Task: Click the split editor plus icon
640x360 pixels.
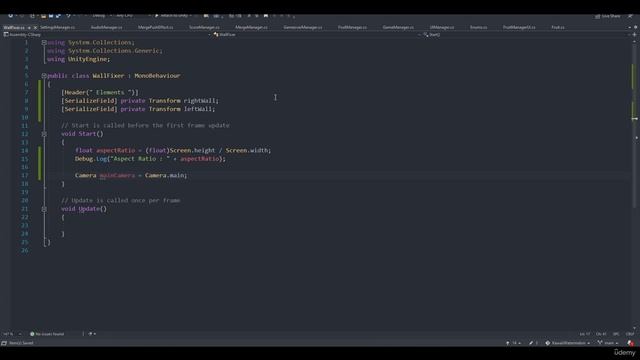Action: (x=634, y=35)
